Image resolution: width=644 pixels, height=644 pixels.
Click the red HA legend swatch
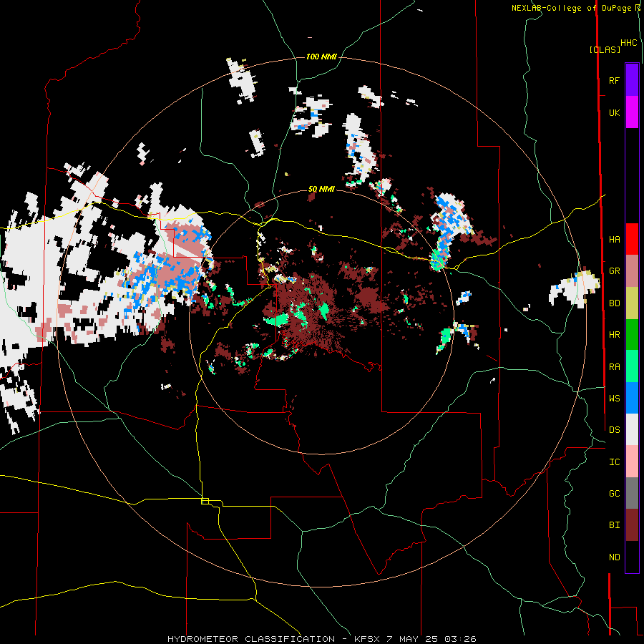click(x=632, y=239)
